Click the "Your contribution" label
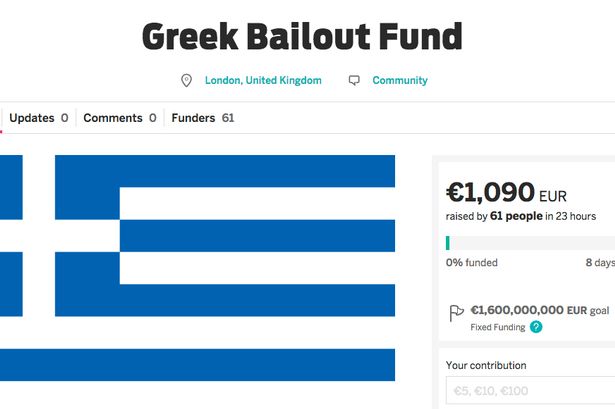Screen dimensions: 615x409 point(486,365)
